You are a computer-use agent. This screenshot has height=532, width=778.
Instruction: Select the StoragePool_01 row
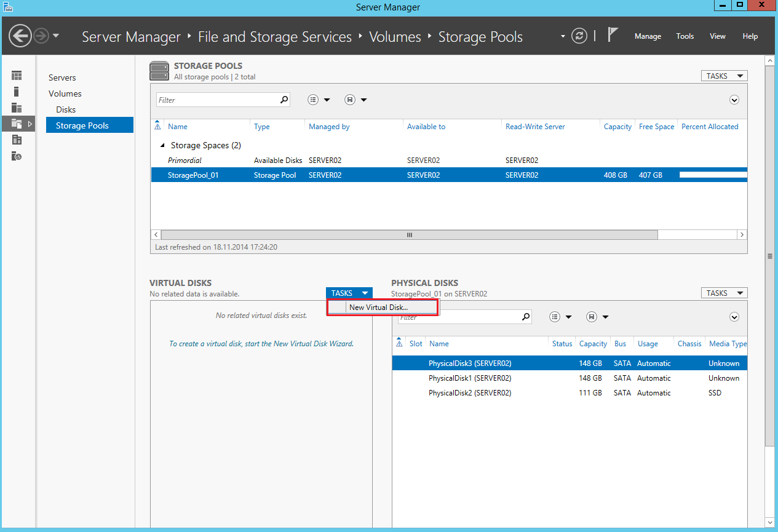[x=449, y=175]
